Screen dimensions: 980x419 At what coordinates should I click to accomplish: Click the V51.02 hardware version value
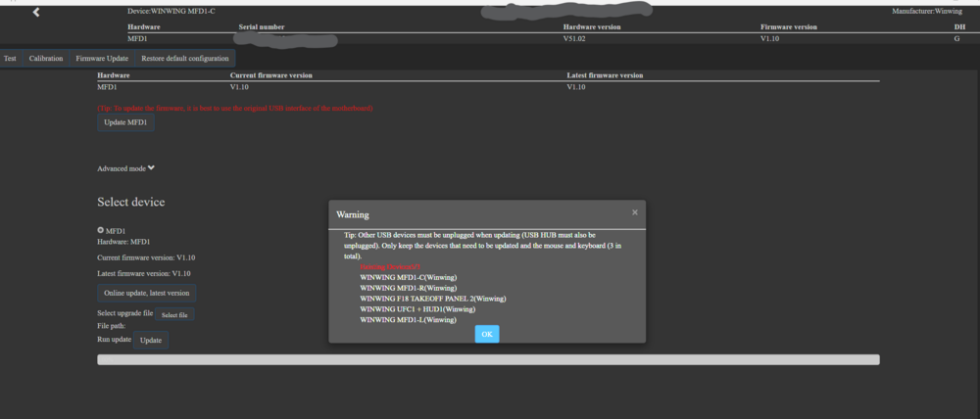(x=573, y=38)
